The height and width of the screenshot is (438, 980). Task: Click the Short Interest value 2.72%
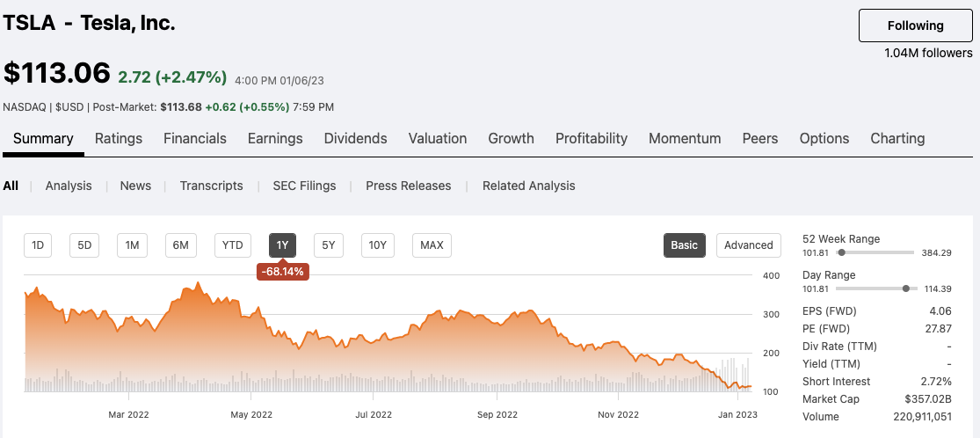936,381
